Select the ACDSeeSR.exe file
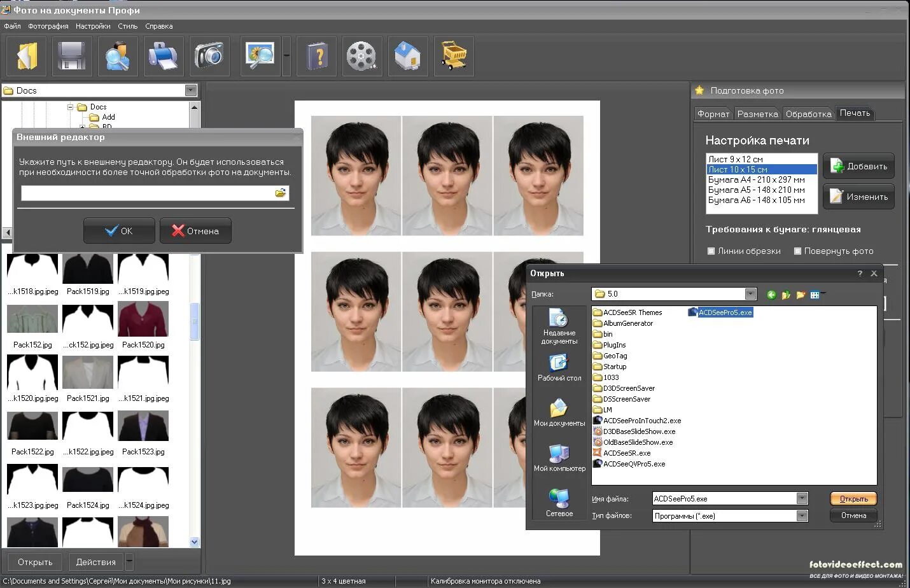 (622, 453)
